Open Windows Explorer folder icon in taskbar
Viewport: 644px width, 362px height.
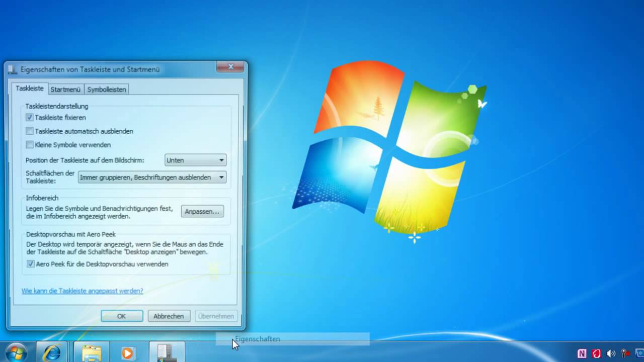[92, 352]
